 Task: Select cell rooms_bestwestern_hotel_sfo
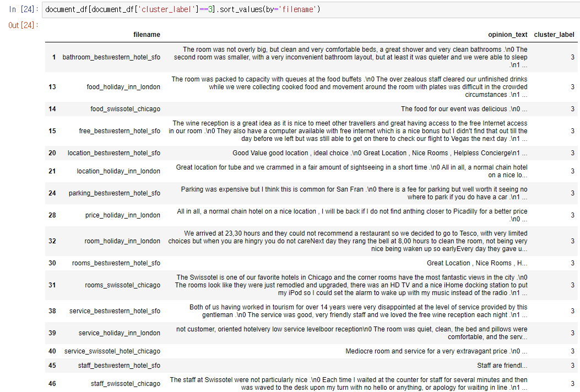pyautogui.click(x=116, y=263)
